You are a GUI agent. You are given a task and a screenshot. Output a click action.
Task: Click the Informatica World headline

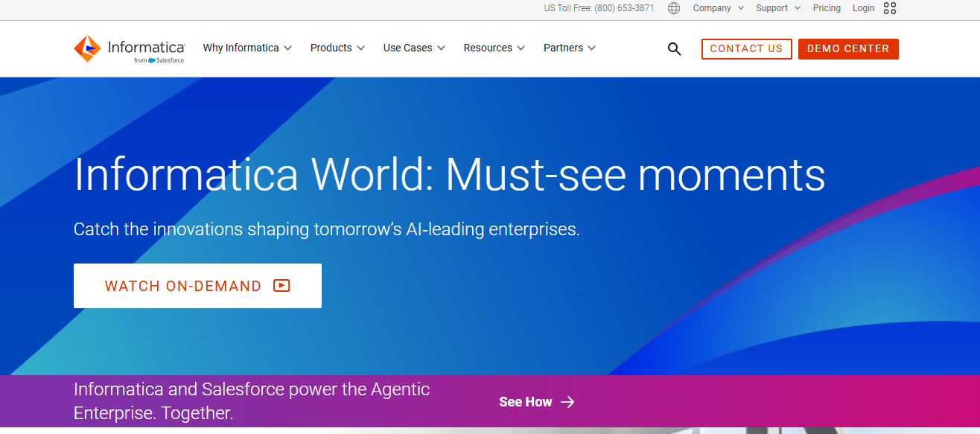449,175
